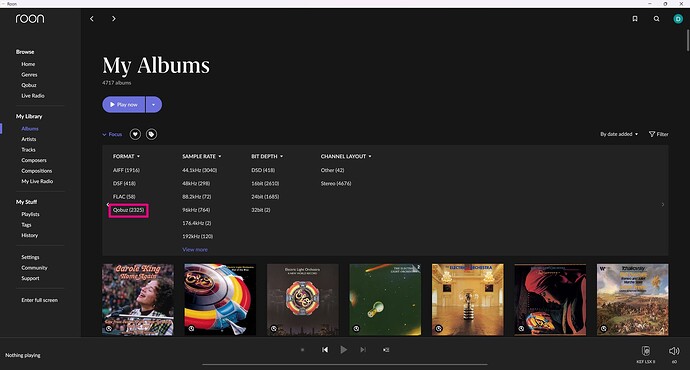Expand the SAMPLE RATE column dropdown

202,156
